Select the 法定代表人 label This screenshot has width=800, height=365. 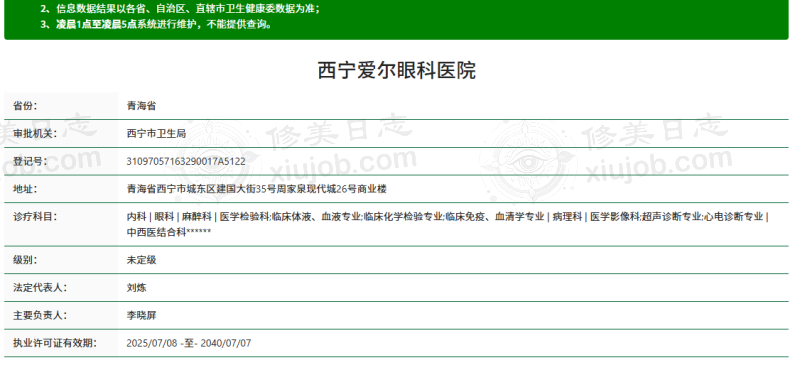(40, 287)
